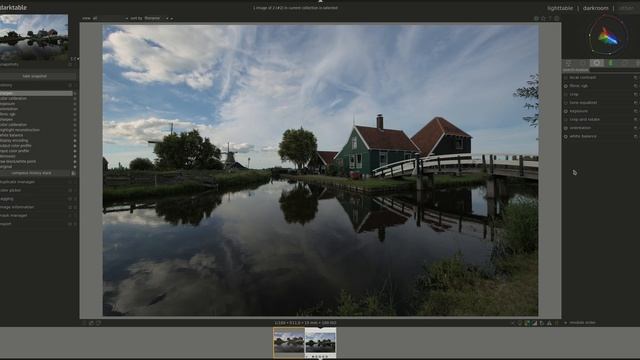Open quick access presets icon below image
This screenshot has height=360, width=640.
click(84, 323)
